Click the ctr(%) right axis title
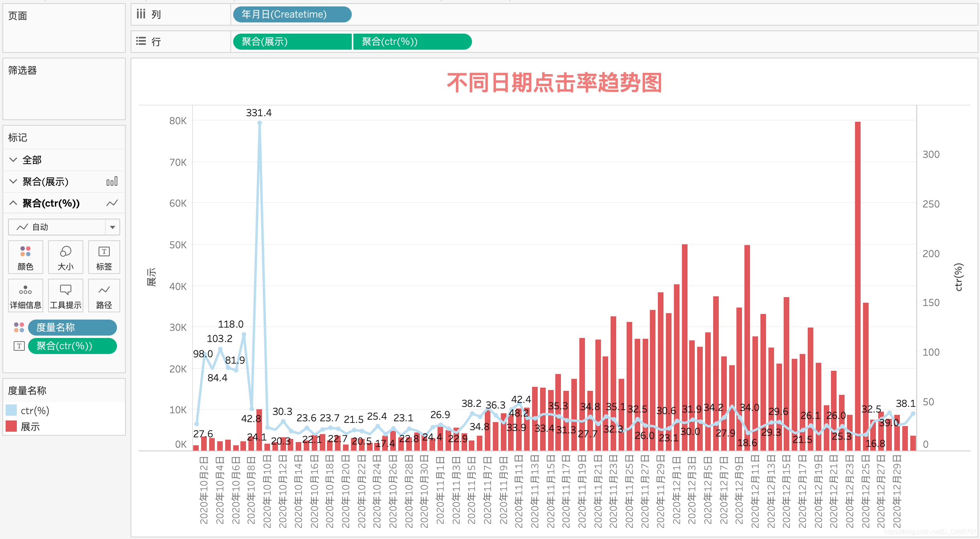 pos(958,277)
